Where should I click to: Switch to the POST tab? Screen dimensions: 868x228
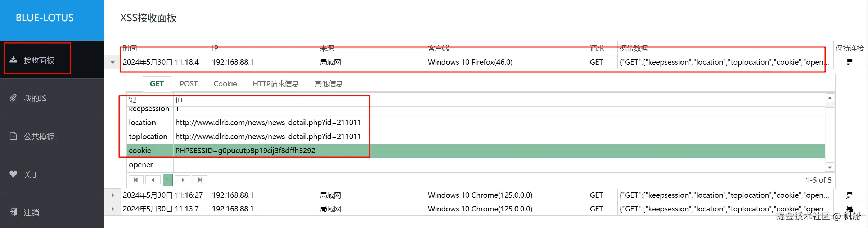tap(189, 84)
